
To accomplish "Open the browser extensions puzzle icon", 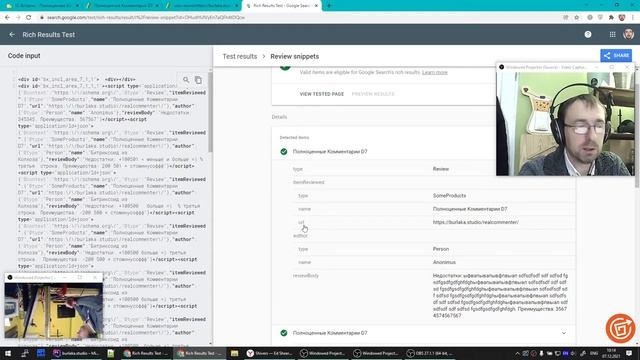I will click(x=611, y=18).
